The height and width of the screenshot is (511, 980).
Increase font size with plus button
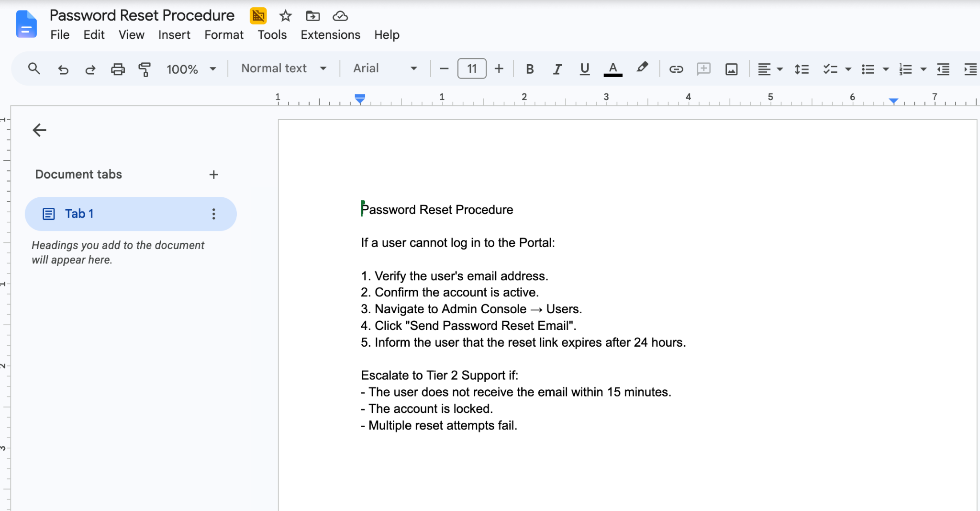499,68
